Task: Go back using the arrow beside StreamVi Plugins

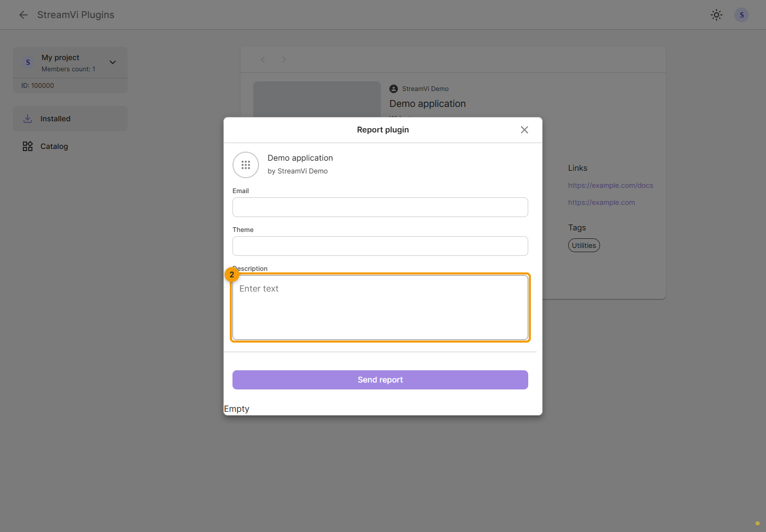Action: [x=23, y=15]
